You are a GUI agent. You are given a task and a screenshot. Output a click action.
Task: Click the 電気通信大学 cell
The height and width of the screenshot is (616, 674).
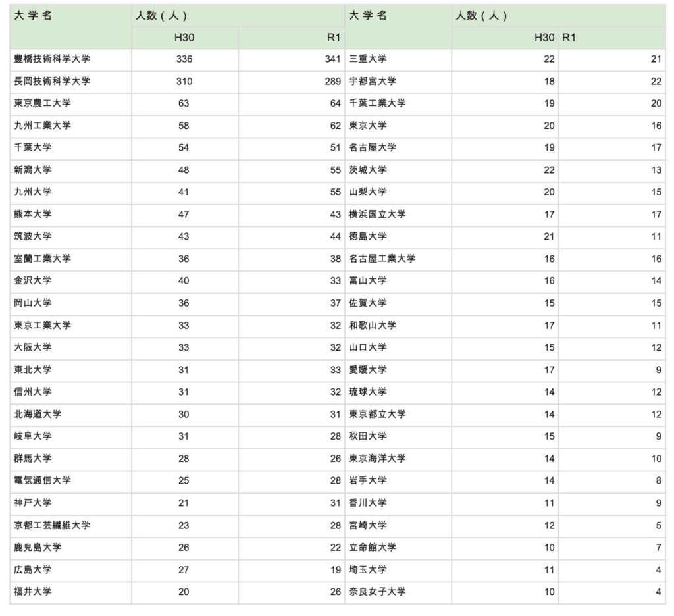pyautogui.click(x=42, y=480)
